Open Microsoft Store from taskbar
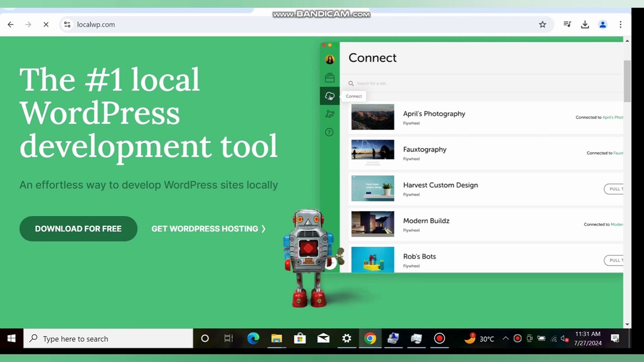The width and height of the screenshot is (644, 362). [300, 338]
